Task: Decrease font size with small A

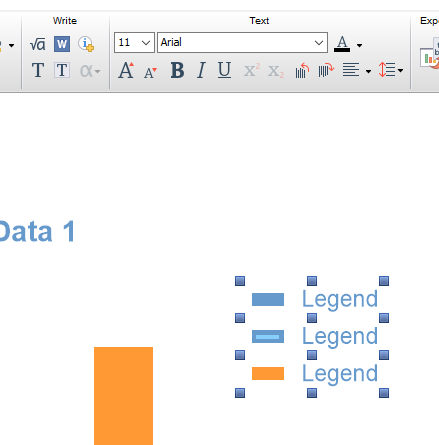Action: click(x=150, y=72)
